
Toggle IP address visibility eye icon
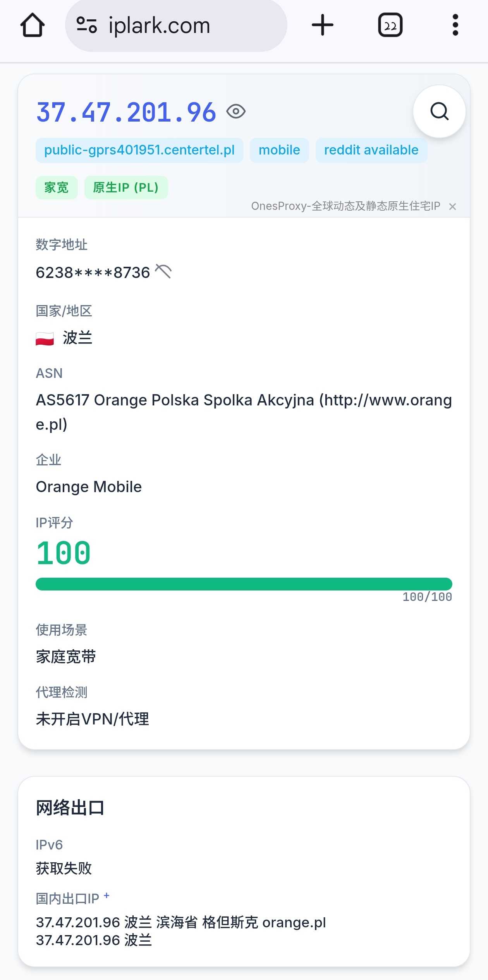(236, 112)
